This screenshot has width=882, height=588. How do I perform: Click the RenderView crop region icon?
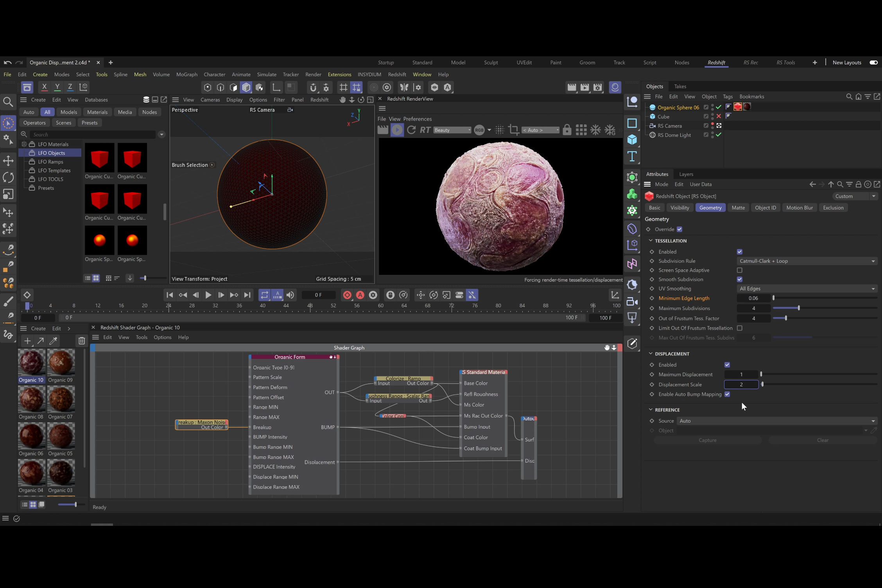513,130
